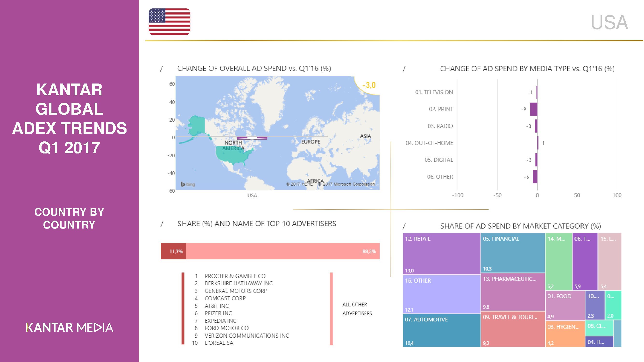Image resolution: width=644 pixels, height=362 pixels.
Task: Click the 04. OUT-OF-HOME label
Action: tap(429, 143)
